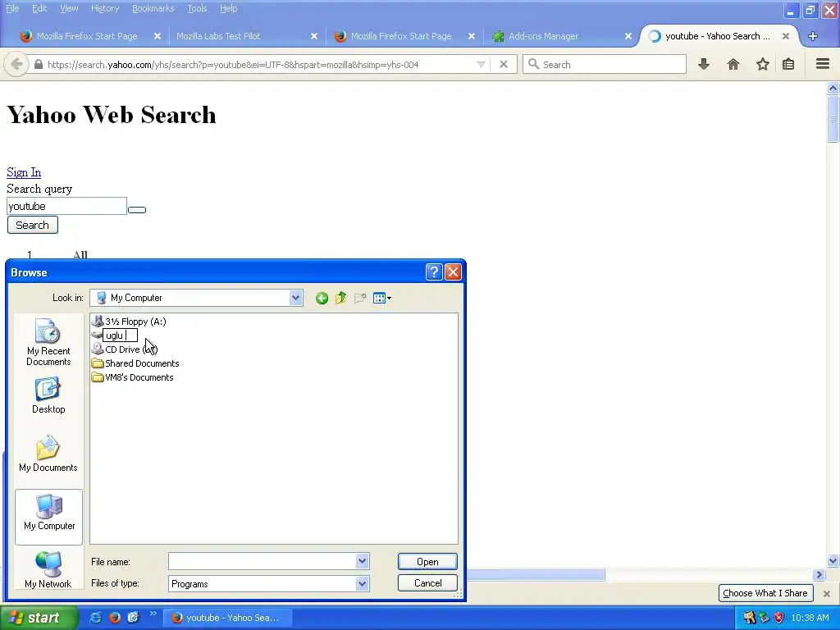The height and width of the screenshot is (630, 840).
Task: Click the padlock site identity icon
Action: tap(38, 64)
